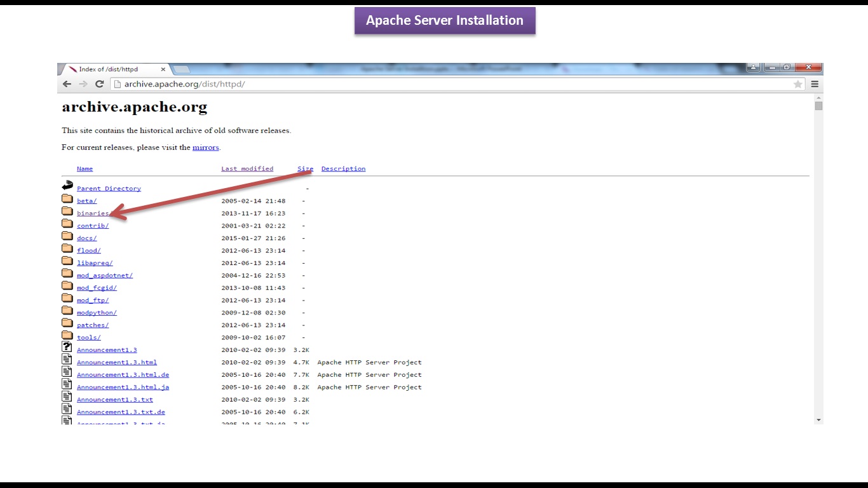Open the tools/ directory link

tap(88, 337)
